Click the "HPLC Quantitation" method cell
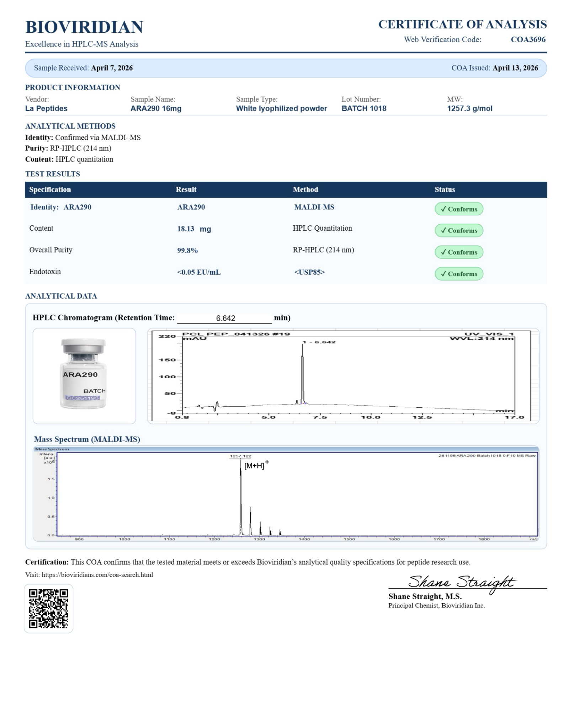Screen dimensions: 563x728 323,228
